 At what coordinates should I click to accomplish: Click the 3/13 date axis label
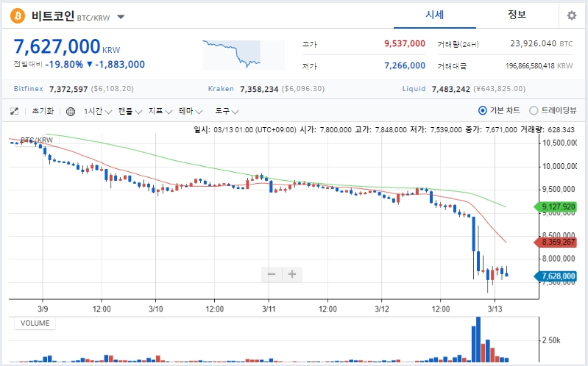495,309
